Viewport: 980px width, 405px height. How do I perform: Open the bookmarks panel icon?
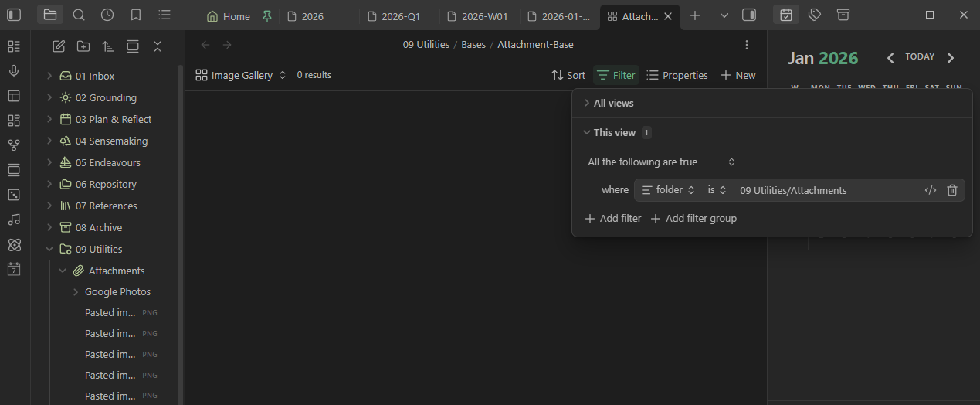(136, 15)
